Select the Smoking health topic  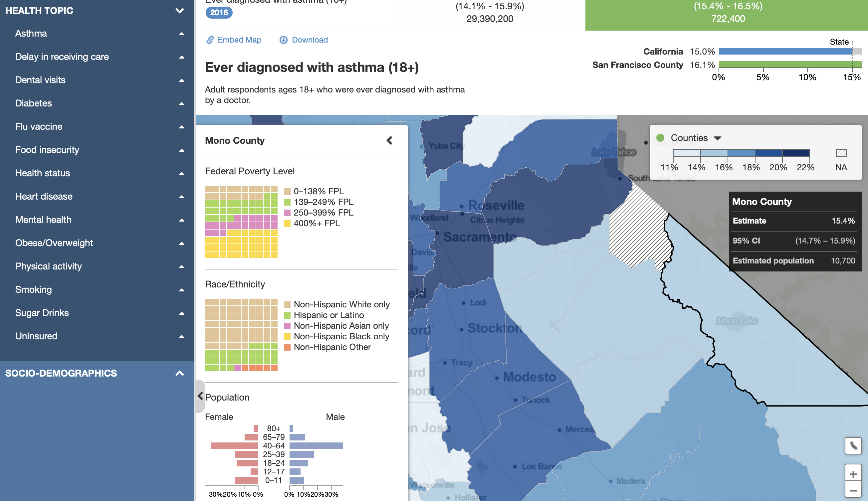(33, 289)
